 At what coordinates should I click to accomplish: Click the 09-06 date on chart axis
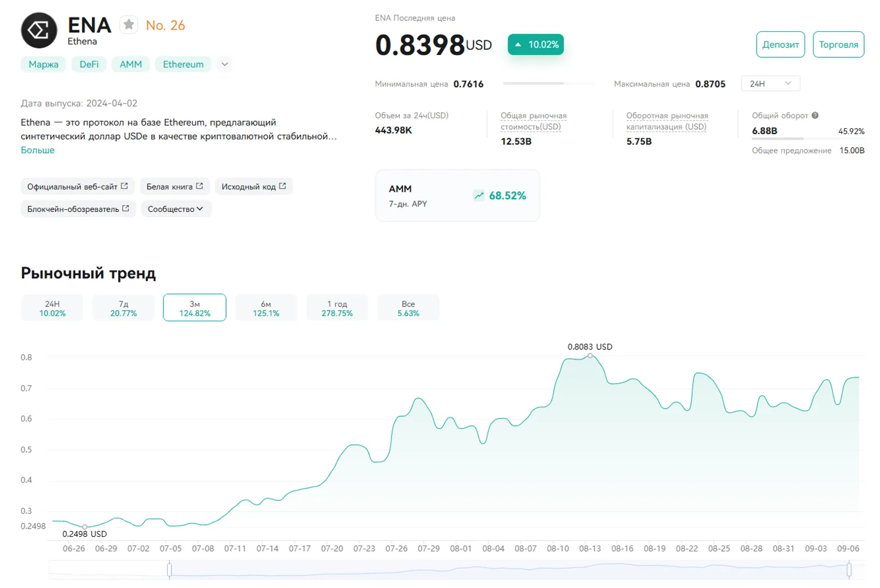(x=848, y=548)
